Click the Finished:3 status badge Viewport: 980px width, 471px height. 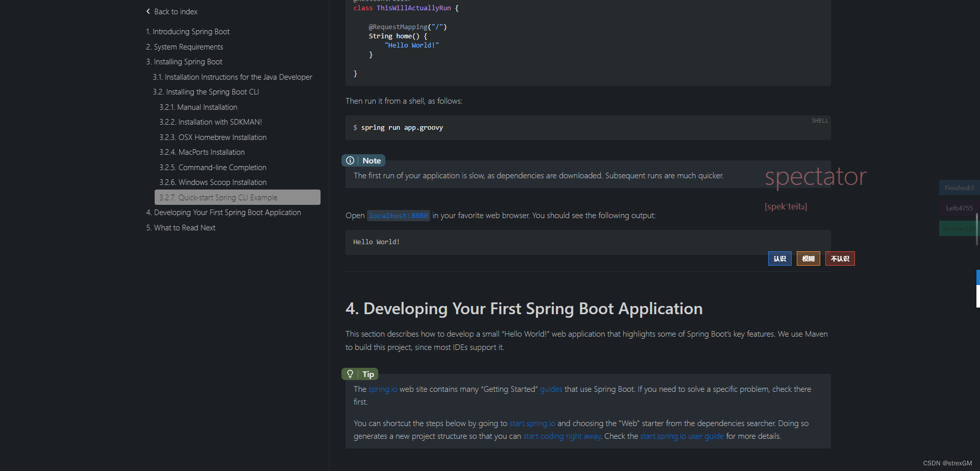pos(959,187)
